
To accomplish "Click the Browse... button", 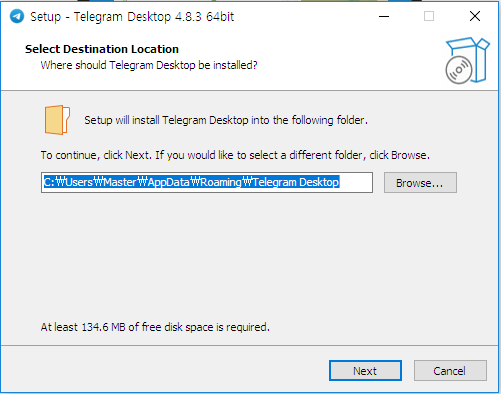I will click(420, 183).
